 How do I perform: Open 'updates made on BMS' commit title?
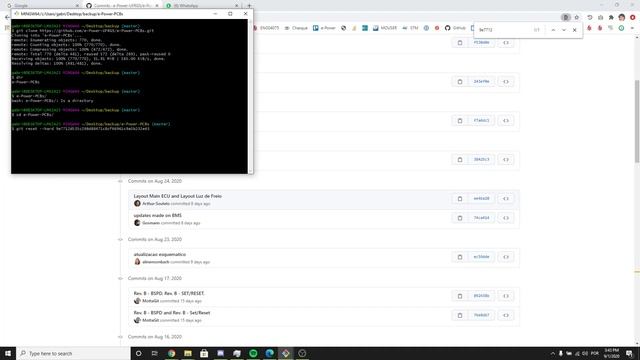coord(158,216)
